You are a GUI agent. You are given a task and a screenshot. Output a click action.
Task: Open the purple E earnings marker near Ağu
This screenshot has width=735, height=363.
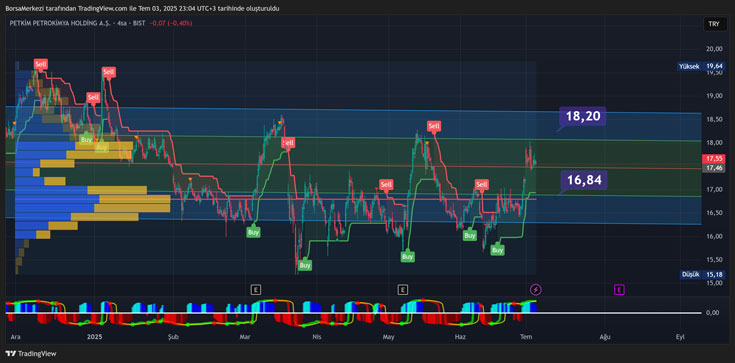(619, 290)
